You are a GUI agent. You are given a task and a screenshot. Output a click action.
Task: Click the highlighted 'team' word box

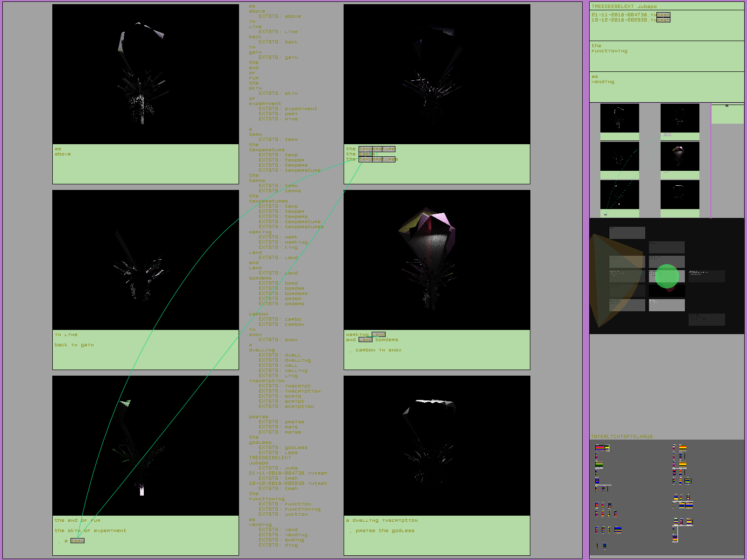(78, 541)
